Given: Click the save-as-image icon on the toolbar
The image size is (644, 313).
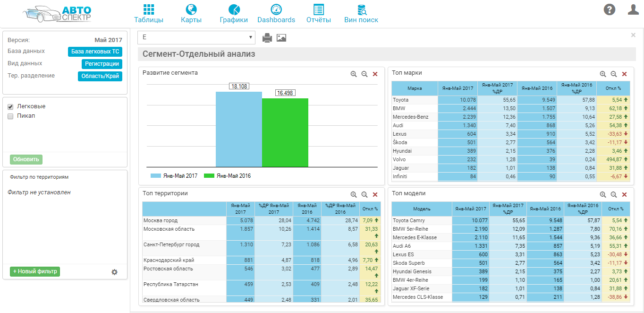Looking at the screenshot, I should (x=281, y=37).
